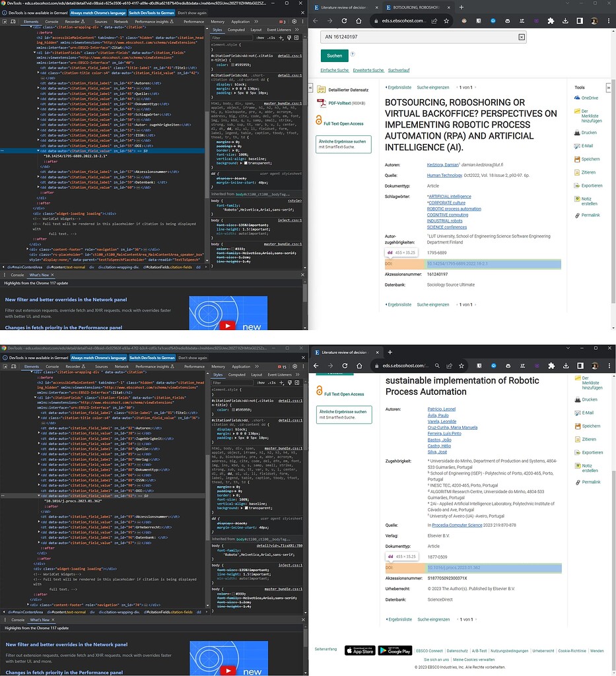Screen dimensions: 616x676
Task: Open the App Store download badge
Action: (x=360, y=650)
